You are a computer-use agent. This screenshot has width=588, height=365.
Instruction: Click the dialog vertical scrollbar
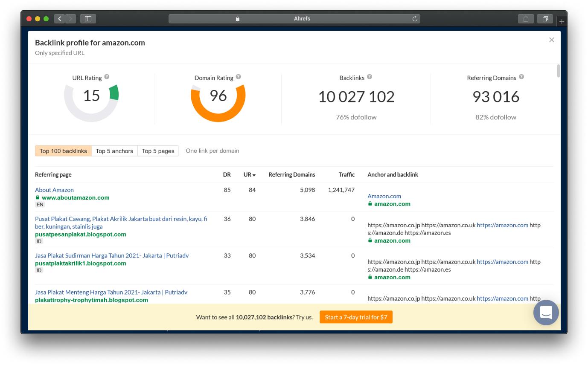[x=559, y=71]
